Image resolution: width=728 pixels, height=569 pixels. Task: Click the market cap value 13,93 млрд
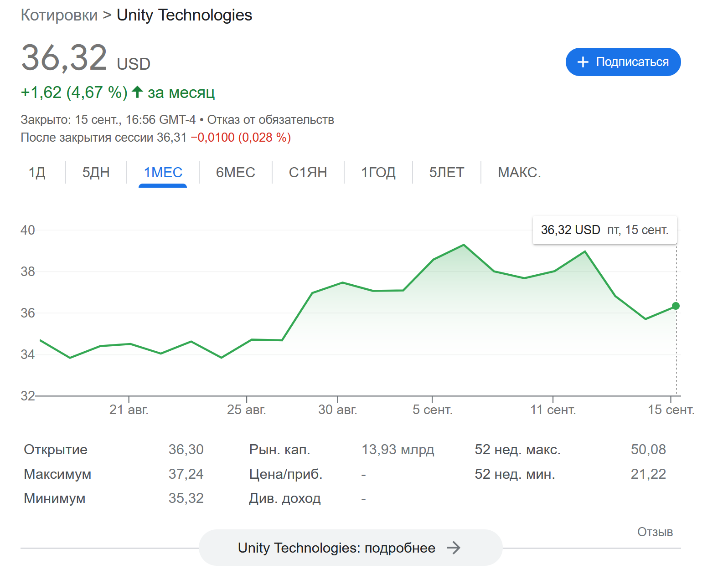(398, 450)
